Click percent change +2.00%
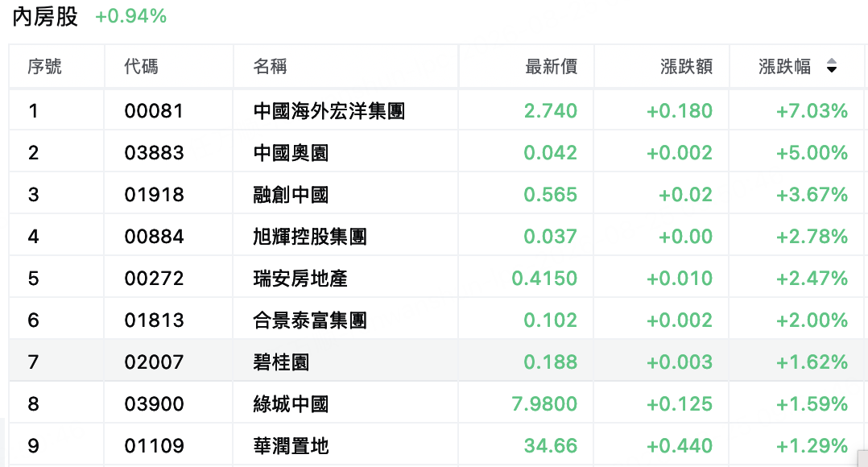Viewport: 868px width, 467px height. coord(812,320)
